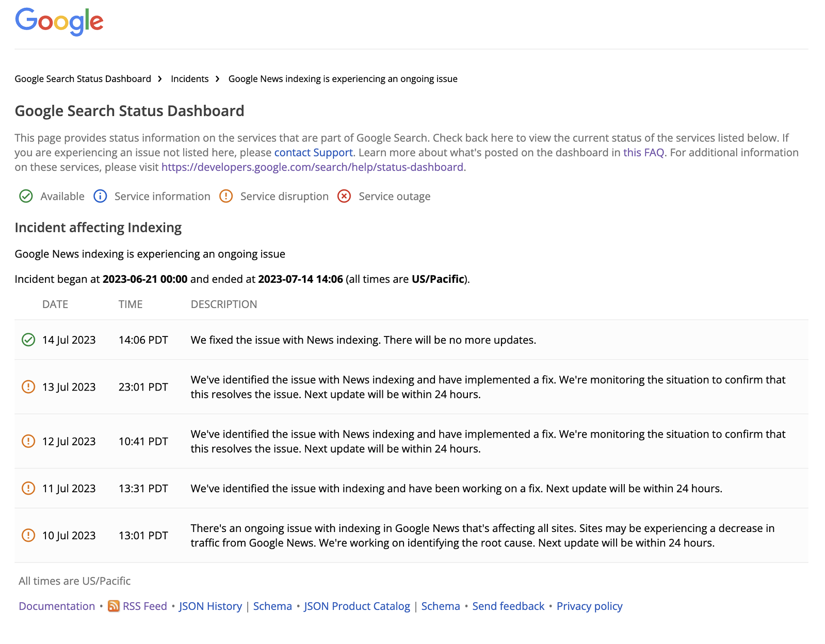Click the green resolved icon for 14 Jul 2023
Screen dimensions: 825x644
[x=28, y=340]
